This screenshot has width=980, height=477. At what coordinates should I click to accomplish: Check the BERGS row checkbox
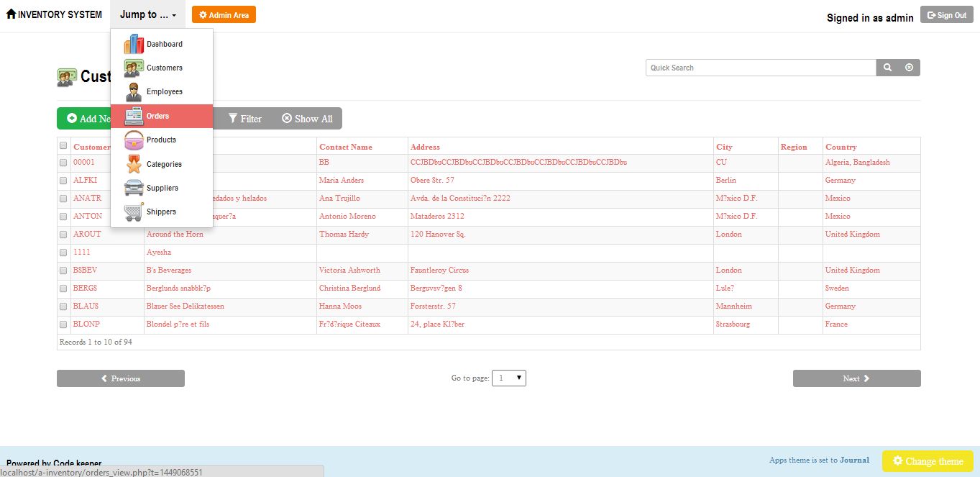tap(63, 289)
